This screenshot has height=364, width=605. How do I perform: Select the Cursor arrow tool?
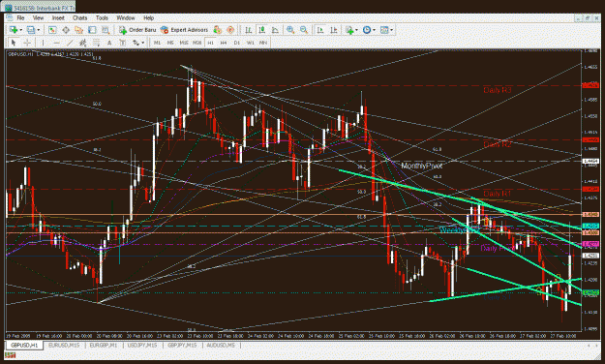tap(14, 43)
